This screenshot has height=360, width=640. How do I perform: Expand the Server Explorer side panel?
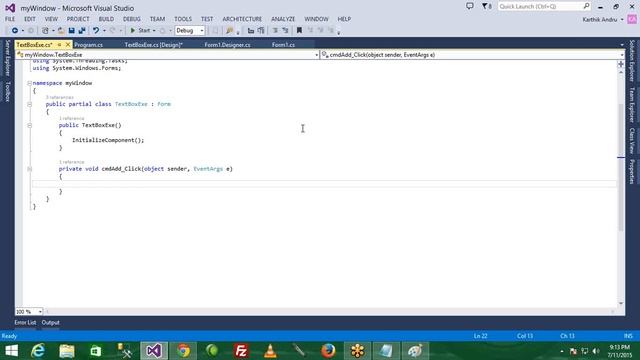tap(7, 58)
